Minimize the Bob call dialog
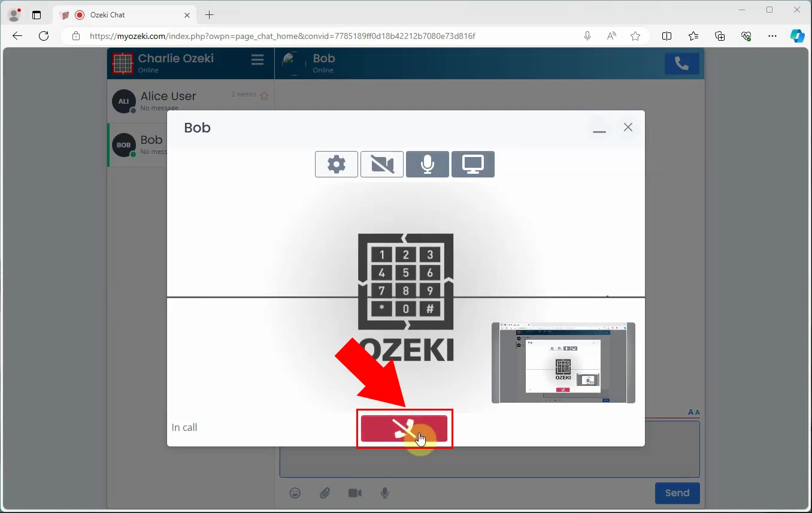The height and width of the screenshot is (513, 812). point(599,128)
